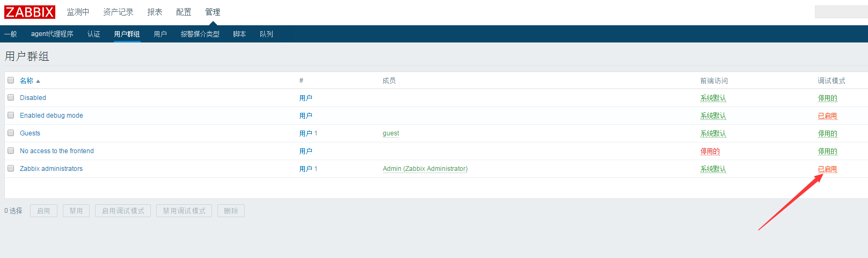Go to the 一般 submenu
Image resolution: width=868 pixels, height=258 pixels.
10,34
